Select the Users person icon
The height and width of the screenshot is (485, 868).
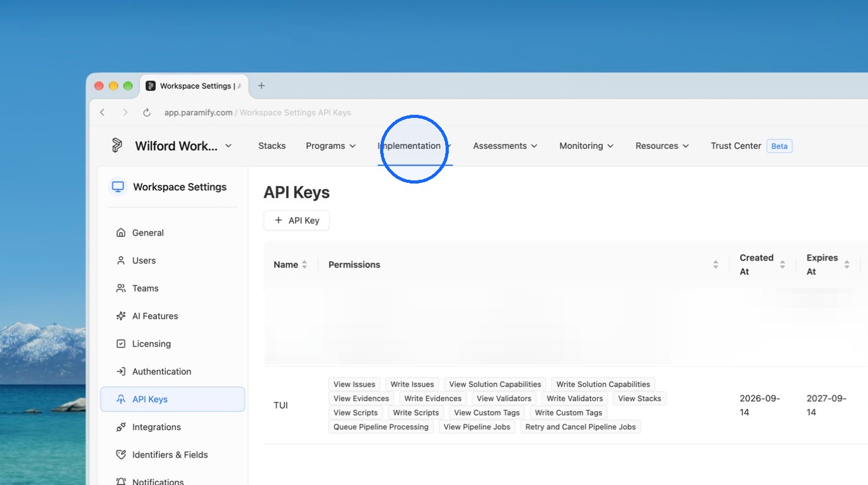[x=121, y=260]
